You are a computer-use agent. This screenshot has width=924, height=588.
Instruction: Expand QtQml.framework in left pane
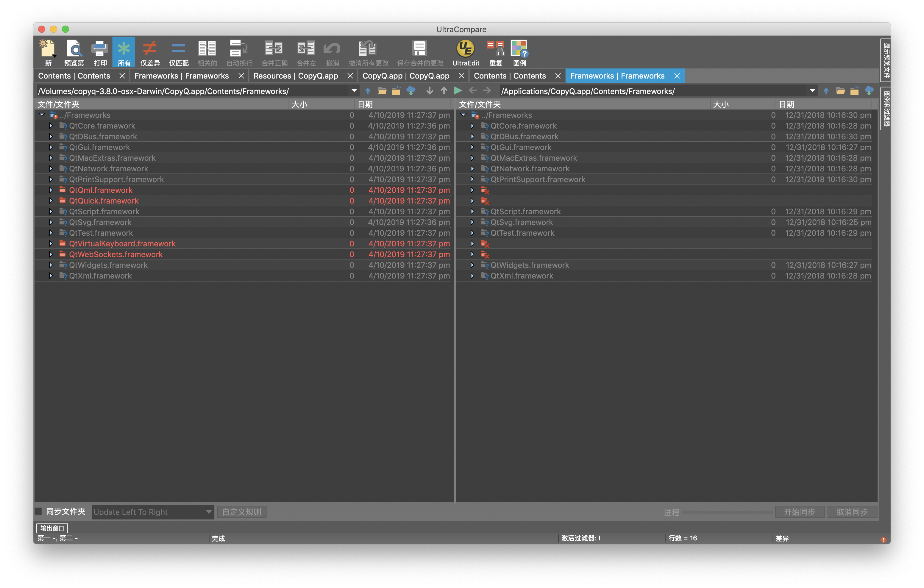click(51, 190)
